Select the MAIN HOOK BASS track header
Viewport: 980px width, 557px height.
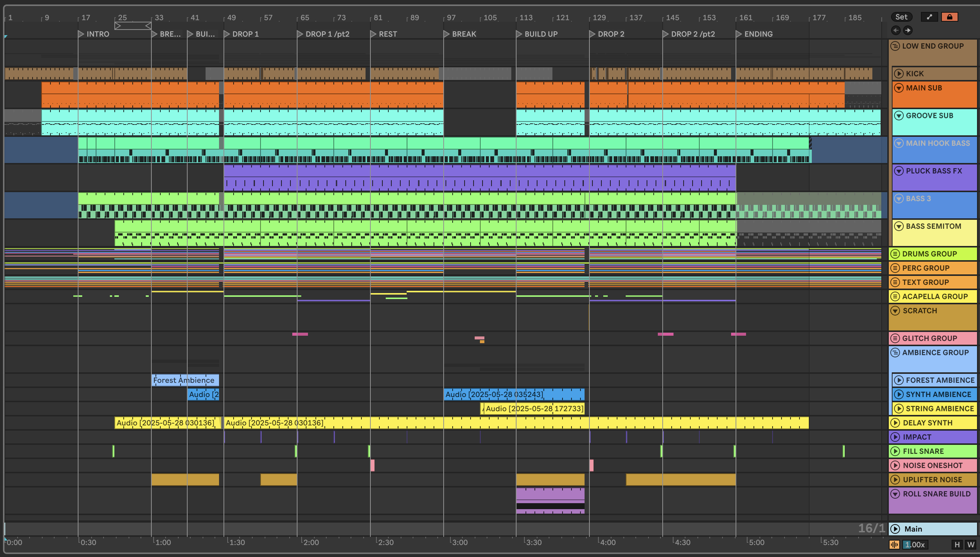[x=934, y=150]
